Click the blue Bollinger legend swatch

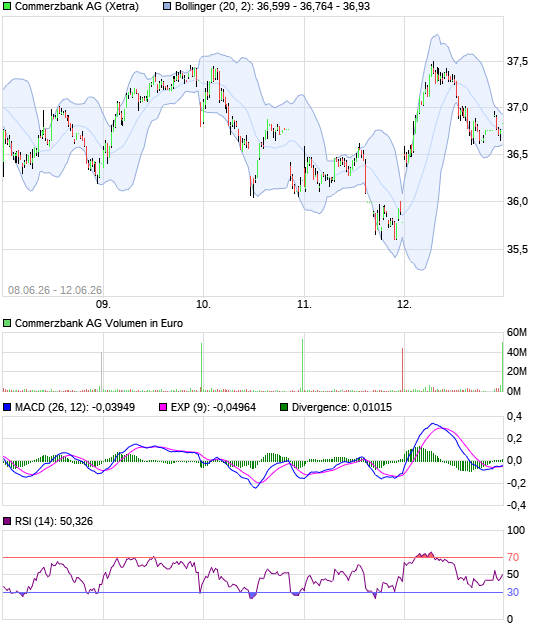click(167, 6)
